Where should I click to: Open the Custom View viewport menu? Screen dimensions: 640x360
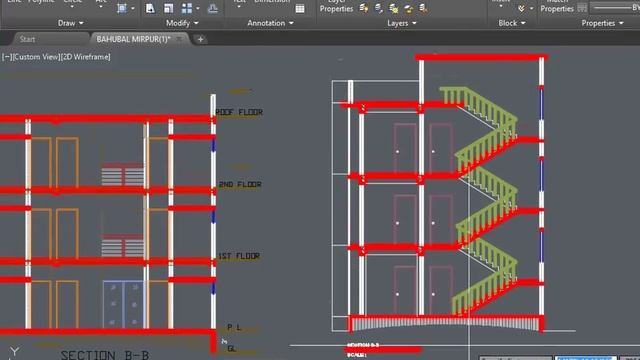[x=36, y=57]
